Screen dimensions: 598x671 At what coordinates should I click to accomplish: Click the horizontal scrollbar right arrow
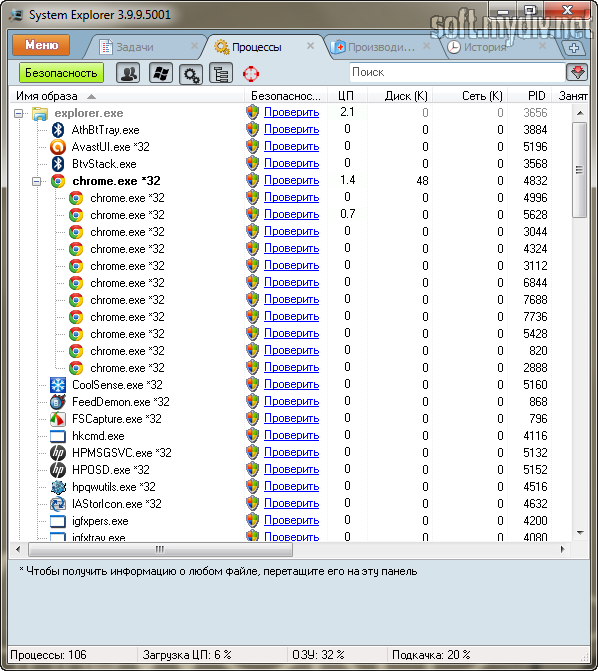pos(562,549)
